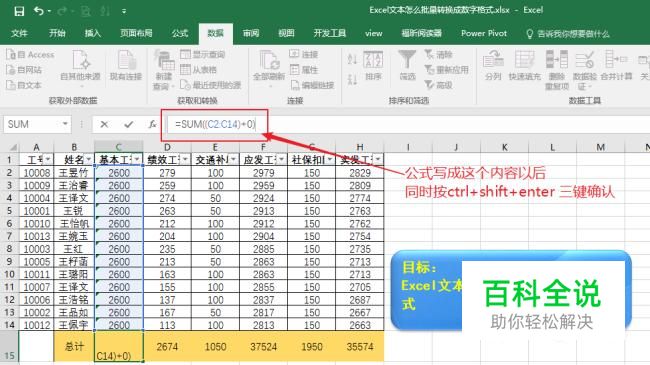Click the cancel X button in formula bar
This screenshot has width=650, height=365.
pos(104,124)
